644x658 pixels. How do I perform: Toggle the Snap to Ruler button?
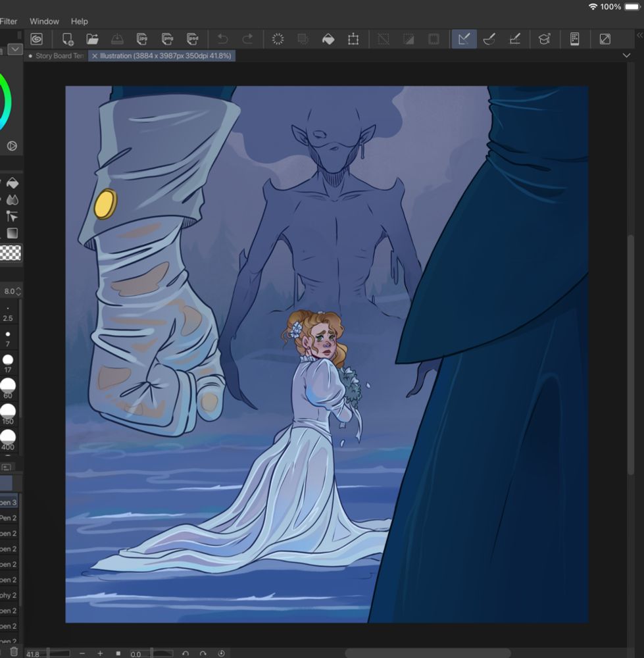[x=464, y=39]
